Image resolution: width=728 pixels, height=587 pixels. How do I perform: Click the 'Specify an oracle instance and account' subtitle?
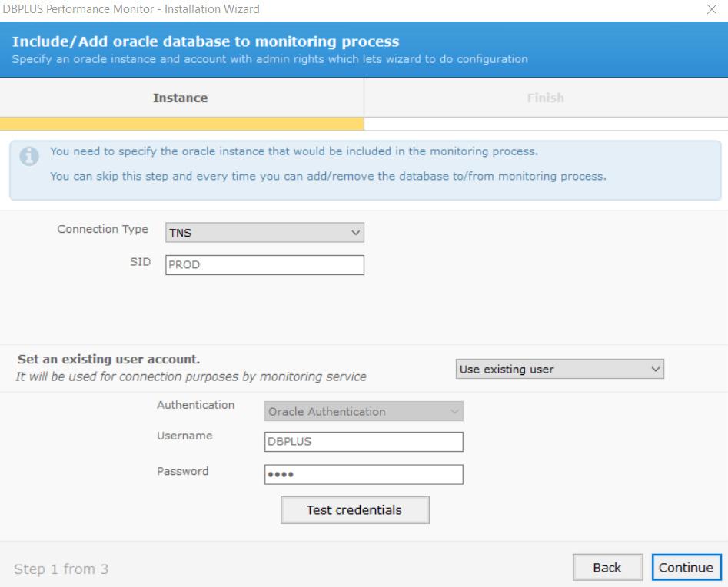point(270,59)
